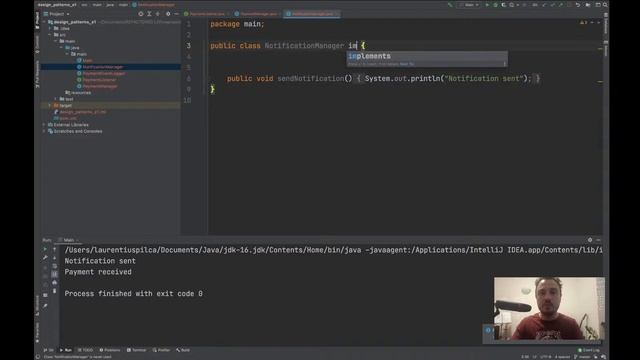Screen dimensions: 640x360
Task: Run the Main configuration with green play
Action: click(x=487, y=5)
